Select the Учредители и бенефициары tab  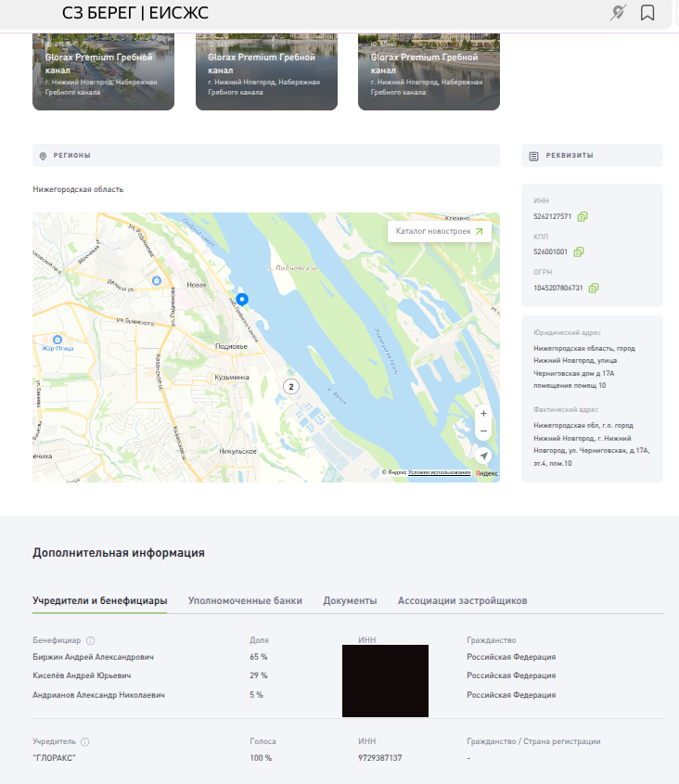coord(99,600)
